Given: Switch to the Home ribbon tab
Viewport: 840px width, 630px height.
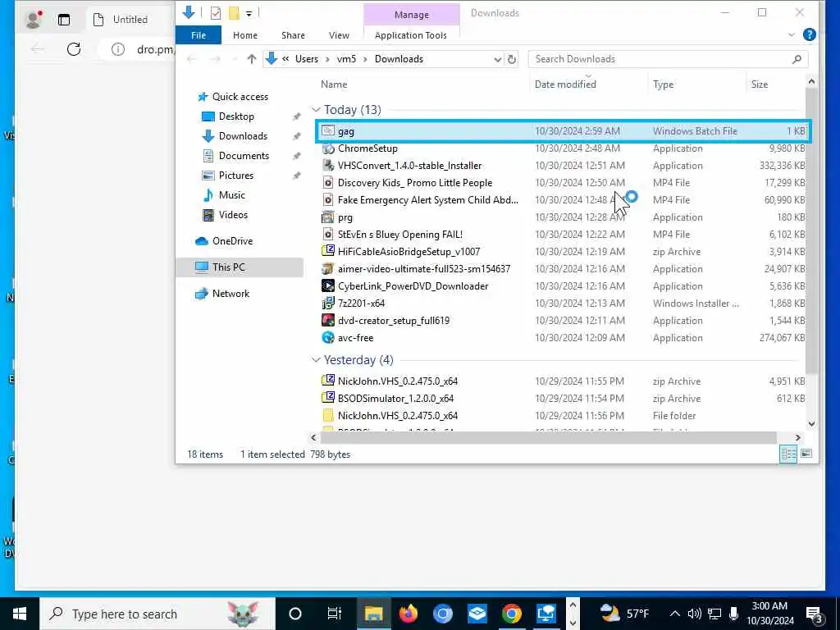Looking at the screenshot, I should [x=245, y=35].
